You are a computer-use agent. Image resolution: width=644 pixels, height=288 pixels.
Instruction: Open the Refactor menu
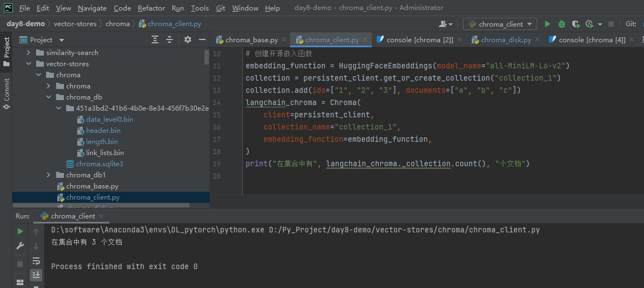point(152,8)
